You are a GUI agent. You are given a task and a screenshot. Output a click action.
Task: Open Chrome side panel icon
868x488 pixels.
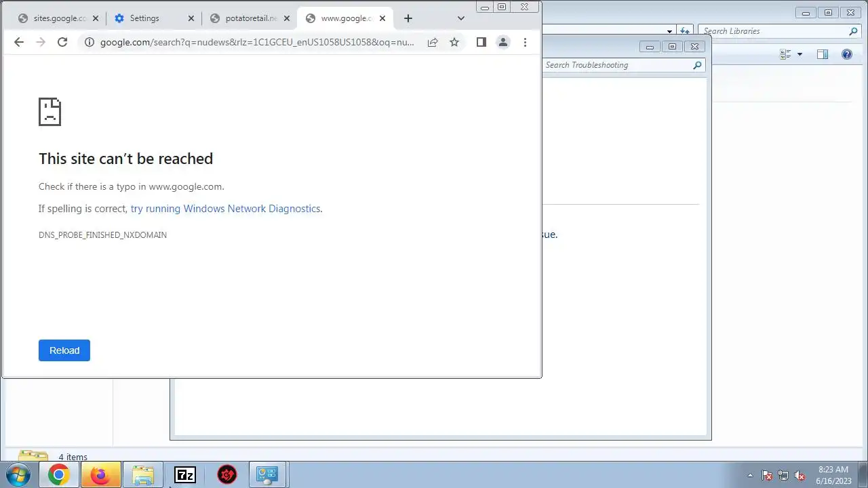(x=481, y=42)
